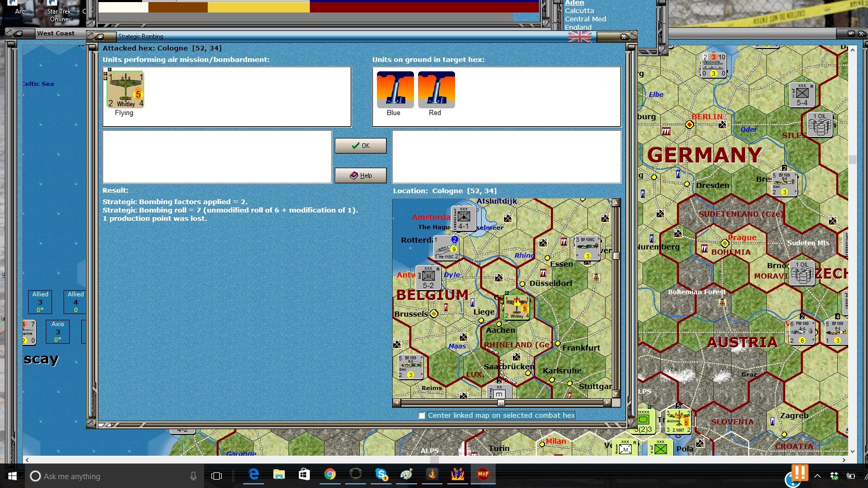Click the Whitley bomber over Cologne on minimap
This screenshot has width=868, height=488.
[x=517, y=307]
